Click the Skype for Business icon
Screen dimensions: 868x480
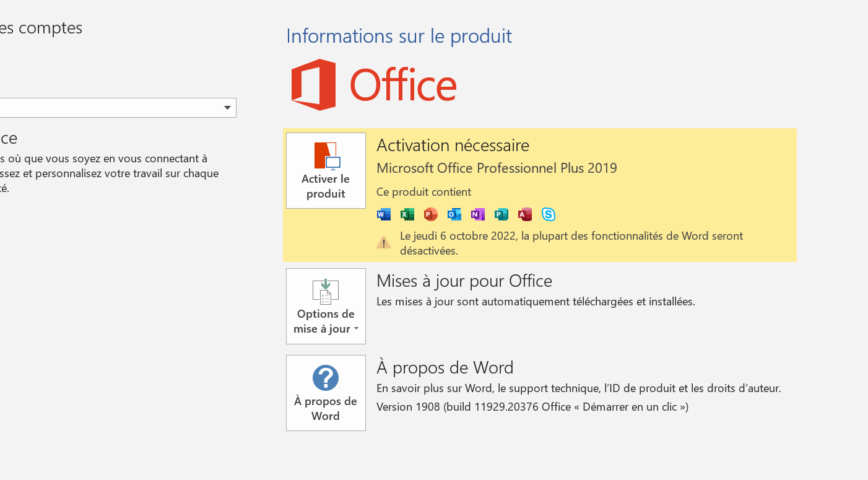(x=549, y=214)
